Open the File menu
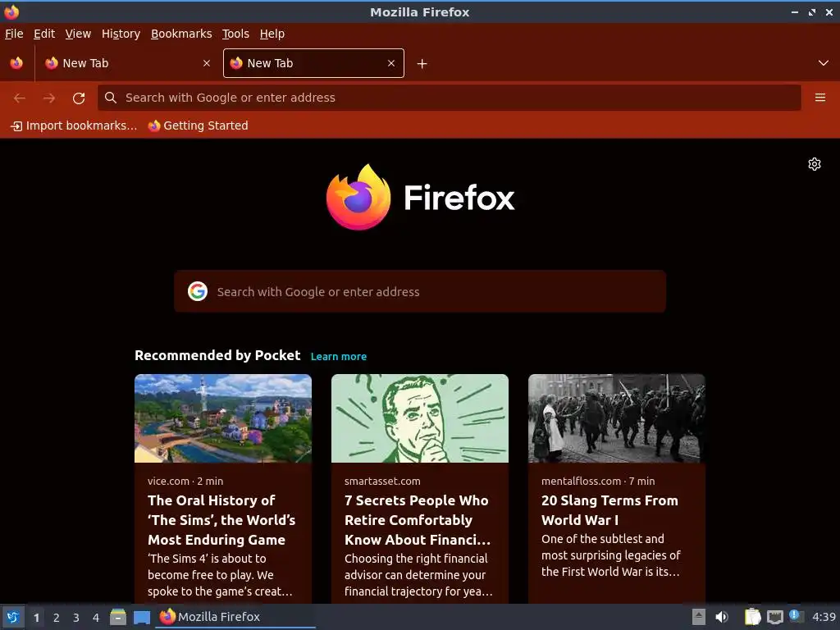 14,34
